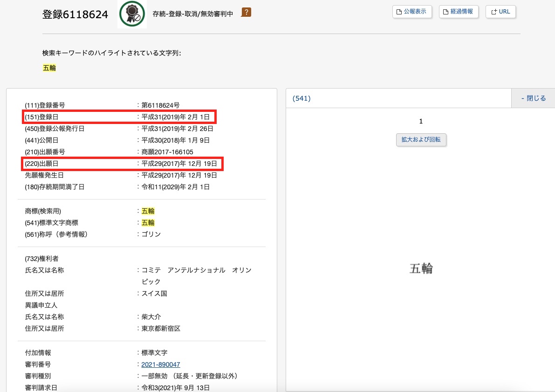The width and height of the screenshot is (555, 392).
Task: Select the (541) panel header label
Action: pyautogui.click(x=301, y=98)
